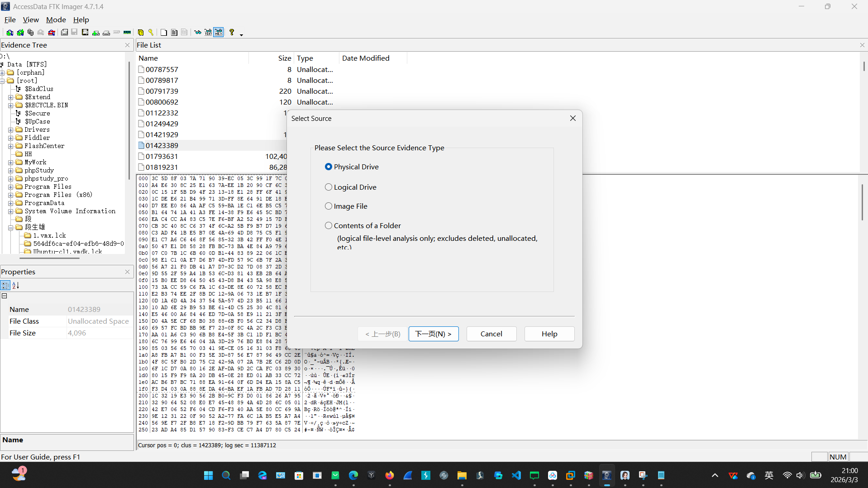Image resolution: width=868 pixels, height=488 pixels.
Task: Sort file list by Name column header
Action: coord(192,58)
